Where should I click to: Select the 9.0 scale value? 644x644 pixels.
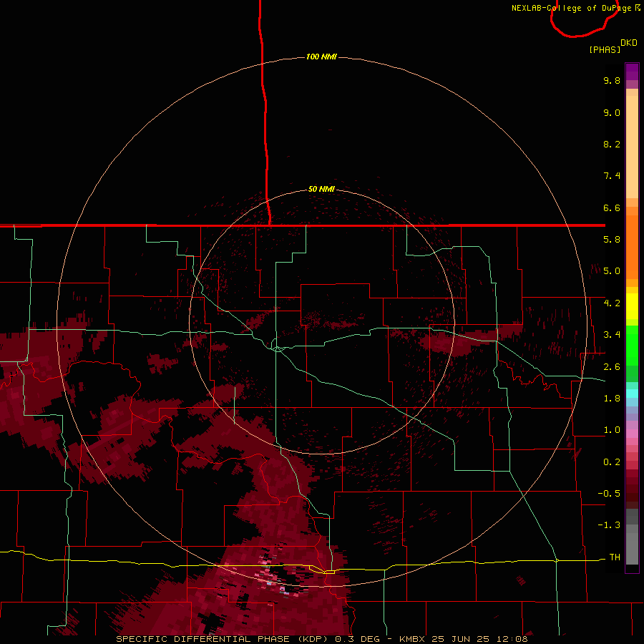click(x=612, y=112)
